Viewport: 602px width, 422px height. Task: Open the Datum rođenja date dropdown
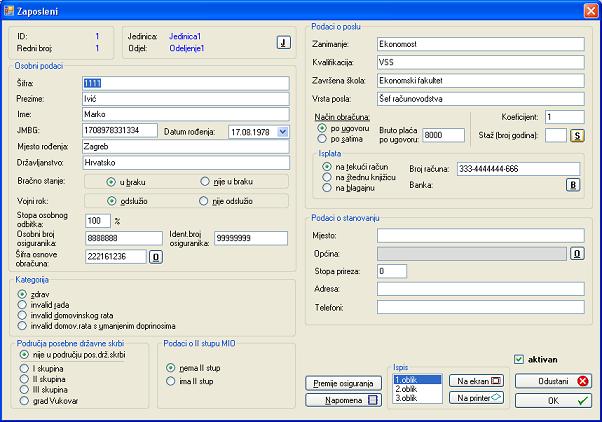click(x=283, y=131)
